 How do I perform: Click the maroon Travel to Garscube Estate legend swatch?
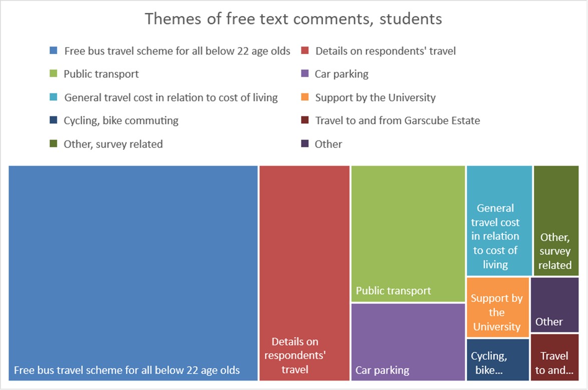pyautogui.click(x=305, y=120)
